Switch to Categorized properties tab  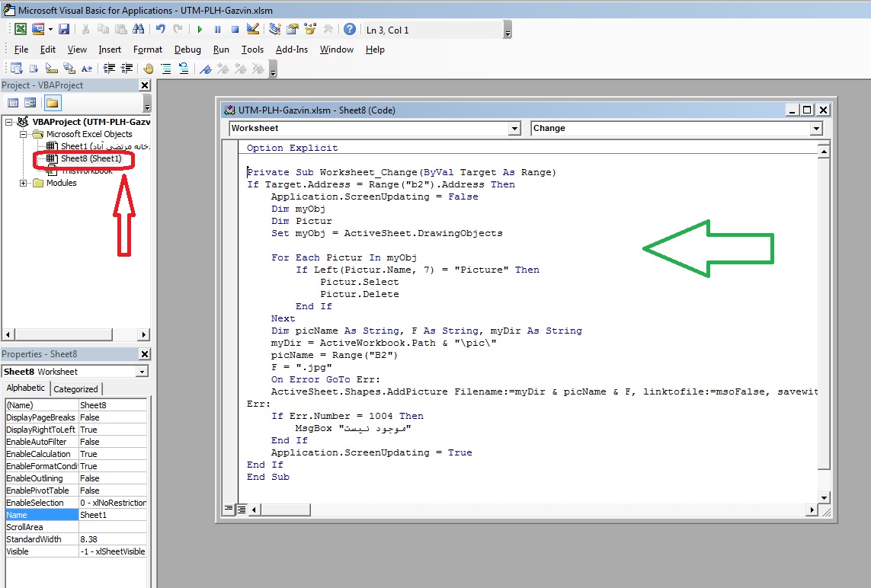point(75,389)
